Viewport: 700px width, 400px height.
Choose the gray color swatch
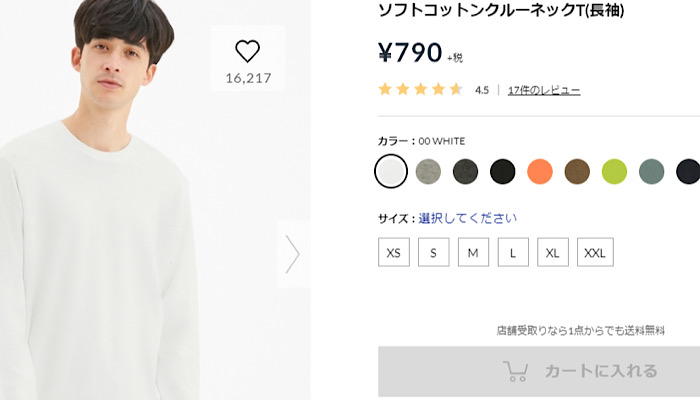428,172
